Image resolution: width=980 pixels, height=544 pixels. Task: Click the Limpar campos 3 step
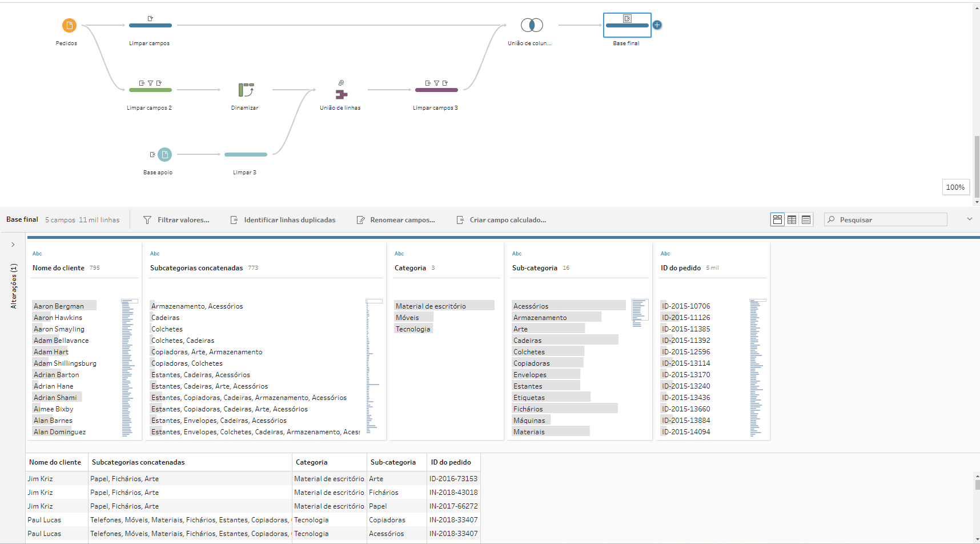pyautogui.click(x=436, y=90)
